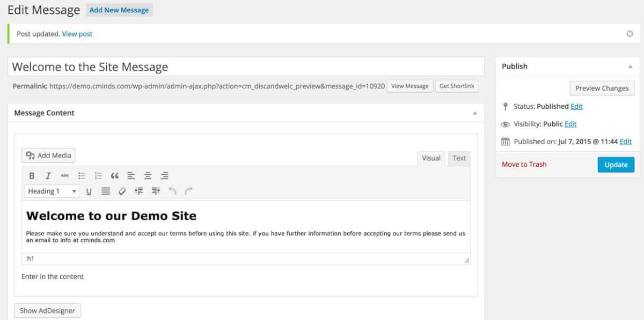Screen dimensions: 644x320
Task: Switch to the Text editor tab
Action: coord(459,158)
